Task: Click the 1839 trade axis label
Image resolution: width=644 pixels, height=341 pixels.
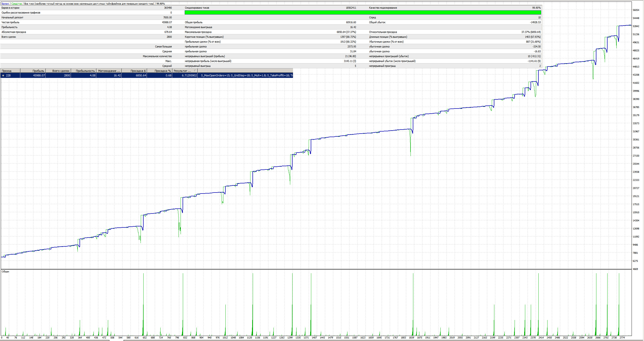Action: click(x=411, y=337)
